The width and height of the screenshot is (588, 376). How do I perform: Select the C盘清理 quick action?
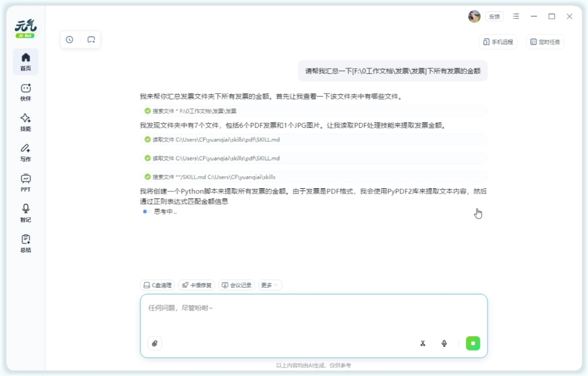[x=157, y=285]
